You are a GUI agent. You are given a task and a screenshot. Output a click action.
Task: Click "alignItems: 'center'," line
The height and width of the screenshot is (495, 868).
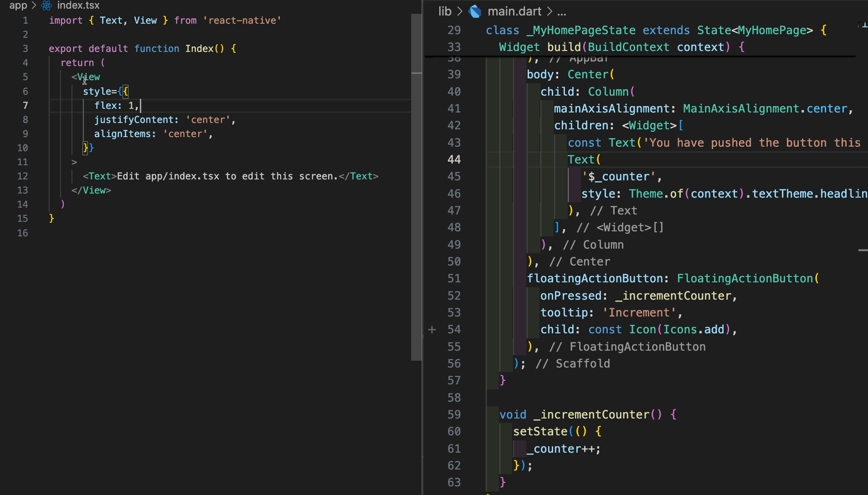(x=154, y=134)
